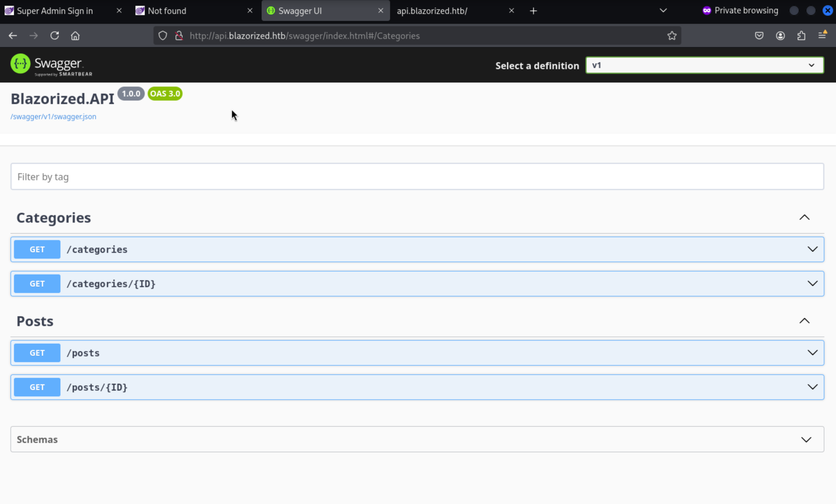Image resolution: width=836 pixels, height=504 pixels.
Task: Click the Filter by tag field
Action: (417, 176)
